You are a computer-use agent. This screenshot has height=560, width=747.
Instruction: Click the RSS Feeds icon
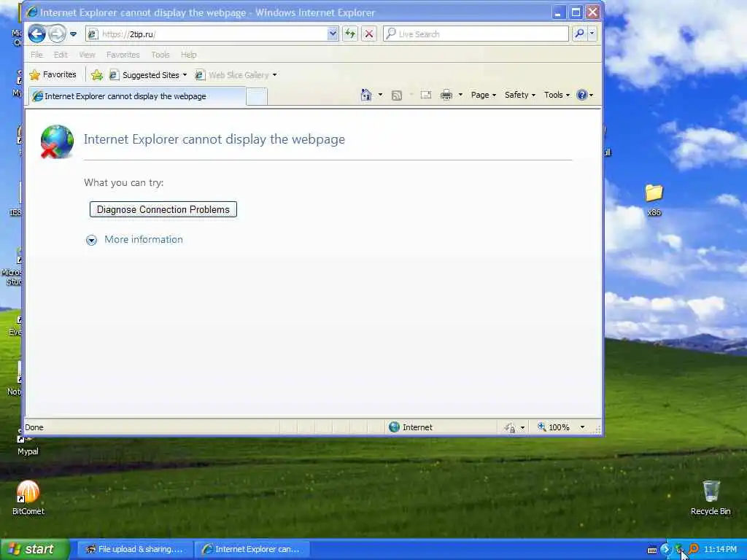[x=397, y=96]
